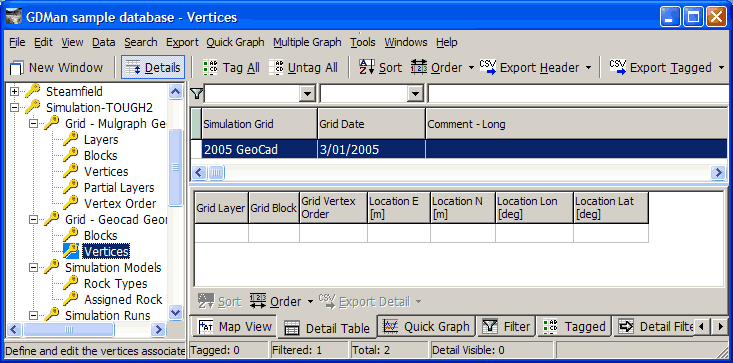This screenshot has height=363, width=733.
Task: Click the highlighted Vertices tree item
Action: click(106, 251)
